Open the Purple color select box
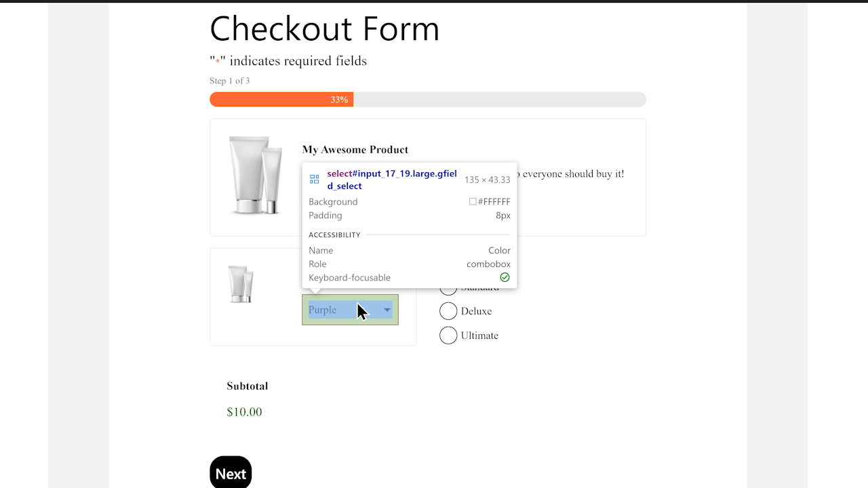The image size is (868, 488). coord(350,310)
